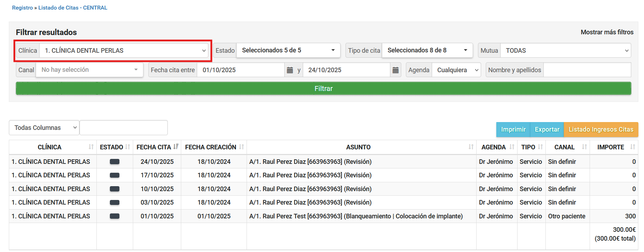Sort by Importe column sort icon
The image size is (644, 252).
(x=632, y=147)
